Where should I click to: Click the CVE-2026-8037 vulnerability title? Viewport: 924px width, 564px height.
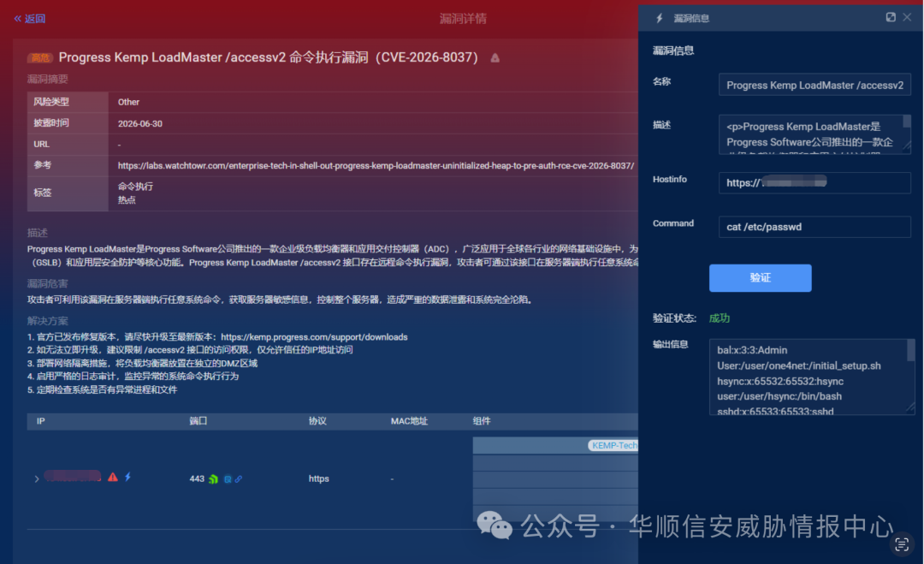(268, 57)
